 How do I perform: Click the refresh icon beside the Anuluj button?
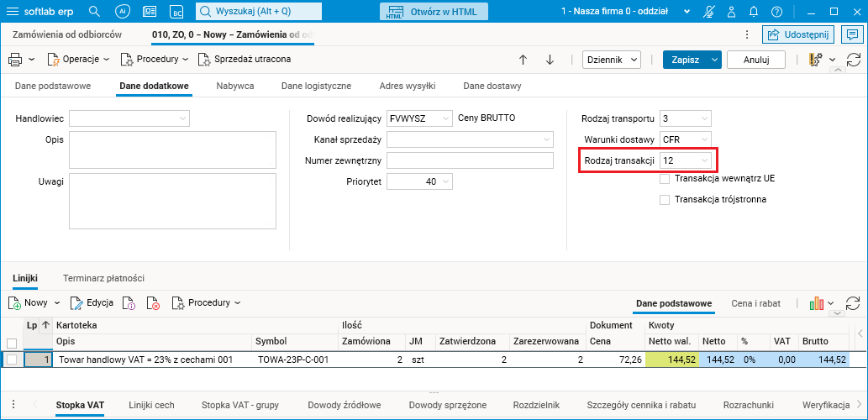854,60
